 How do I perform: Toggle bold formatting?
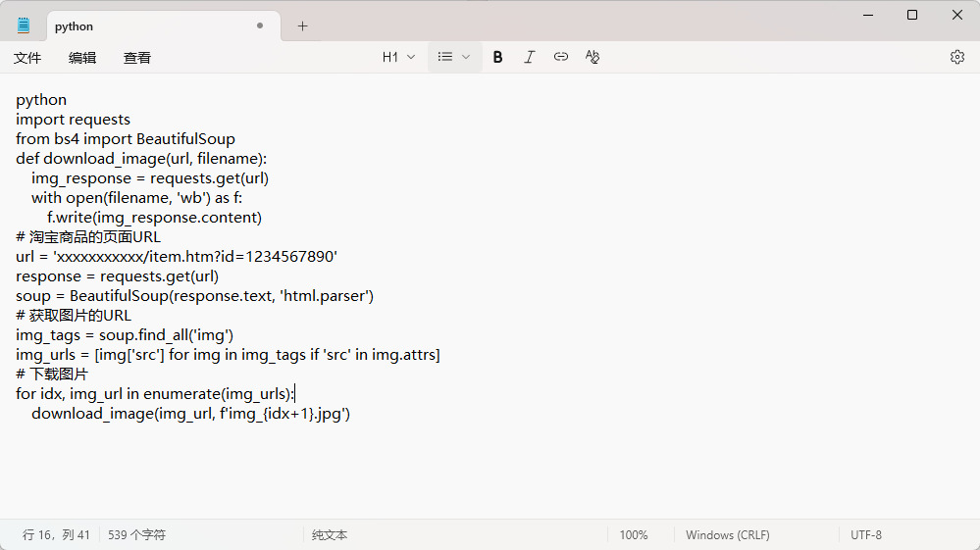click(x=497, y=57)
